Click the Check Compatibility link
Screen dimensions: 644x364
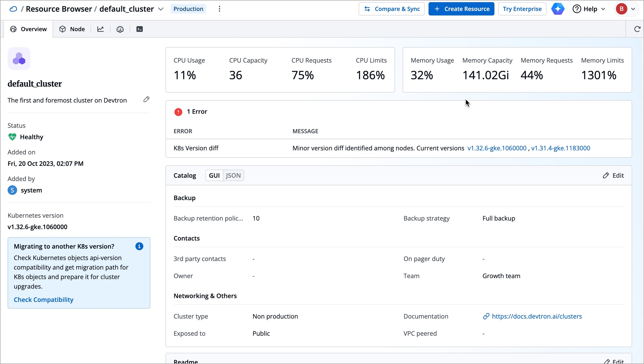pos(44,300)
